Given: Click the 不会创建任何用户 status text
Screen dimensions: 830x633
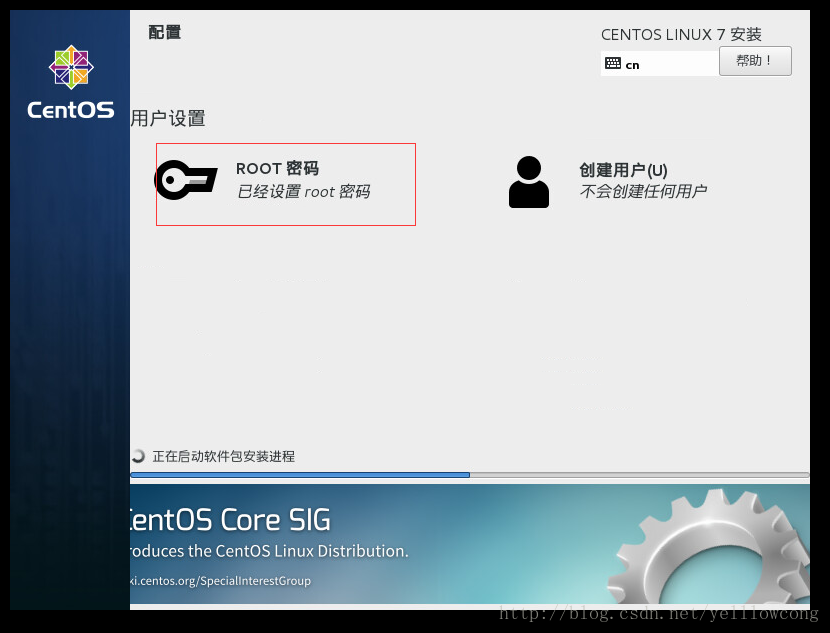Looking at the screenshot, I should pyautogui.click(x=643, y=191).
